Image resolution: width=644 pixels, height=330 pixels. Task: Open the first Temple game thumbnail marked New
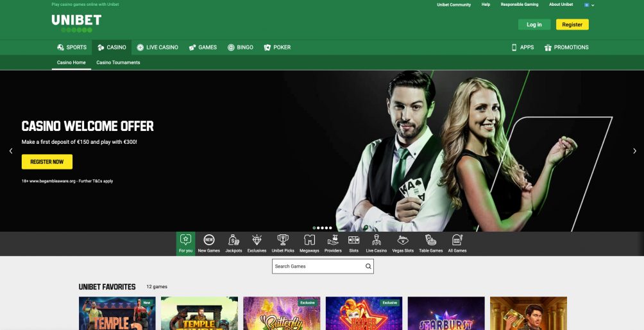coord(117,313)
